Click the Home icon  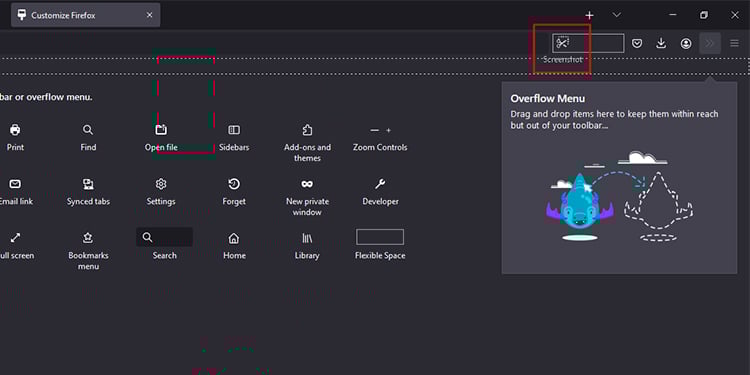coord(234,238)
